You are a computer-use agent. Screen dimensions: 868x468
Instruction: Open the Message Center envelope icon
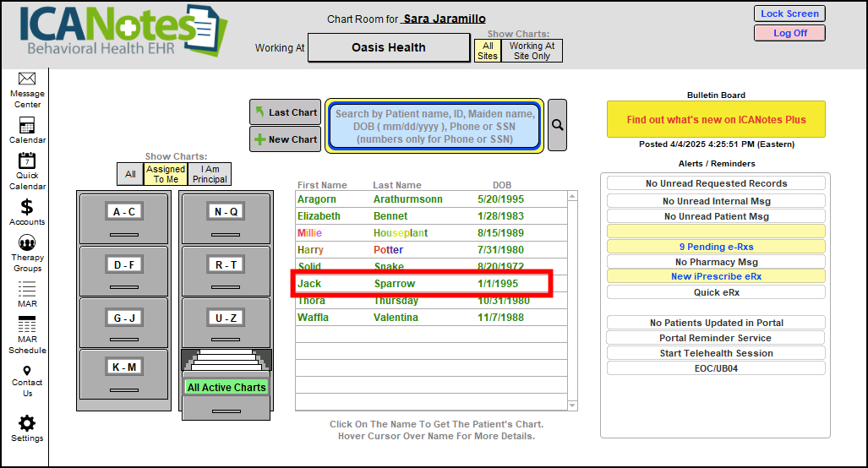27,79
